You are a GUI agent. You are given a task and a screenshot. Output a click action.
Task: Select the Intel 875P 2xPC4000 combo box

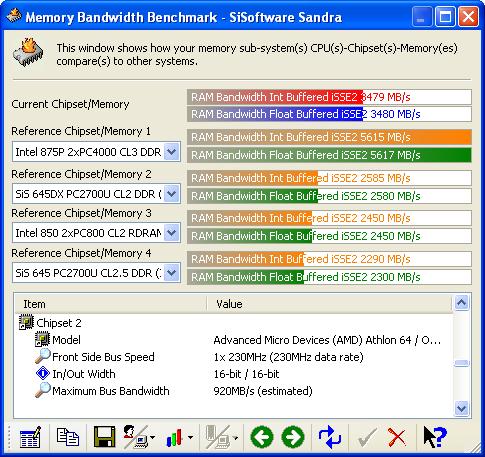[x=96, y=152]
